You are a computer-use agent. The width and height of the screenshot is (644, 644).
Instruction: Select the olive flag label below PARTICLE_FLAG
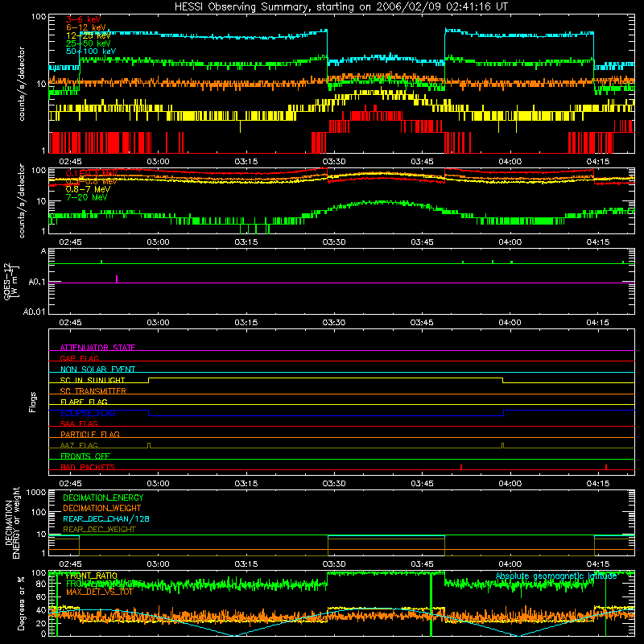(x=79, y=445)
